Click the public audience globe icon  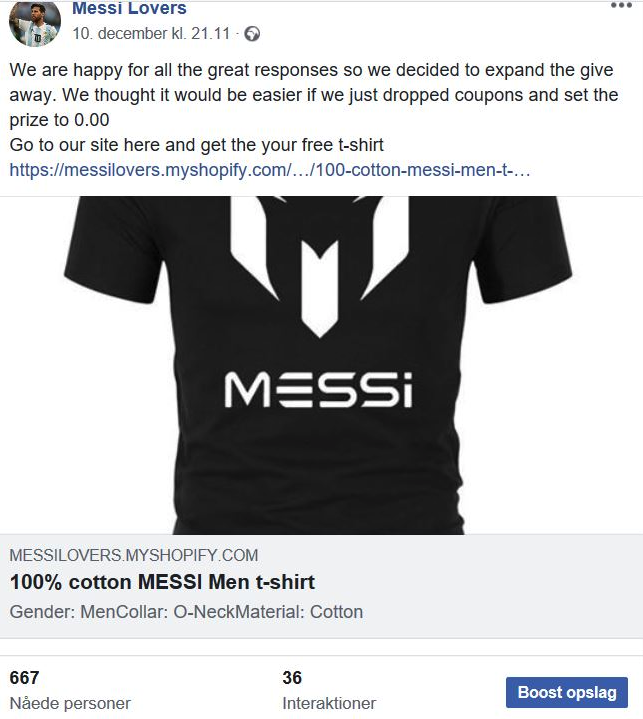[x=252, y=34]
